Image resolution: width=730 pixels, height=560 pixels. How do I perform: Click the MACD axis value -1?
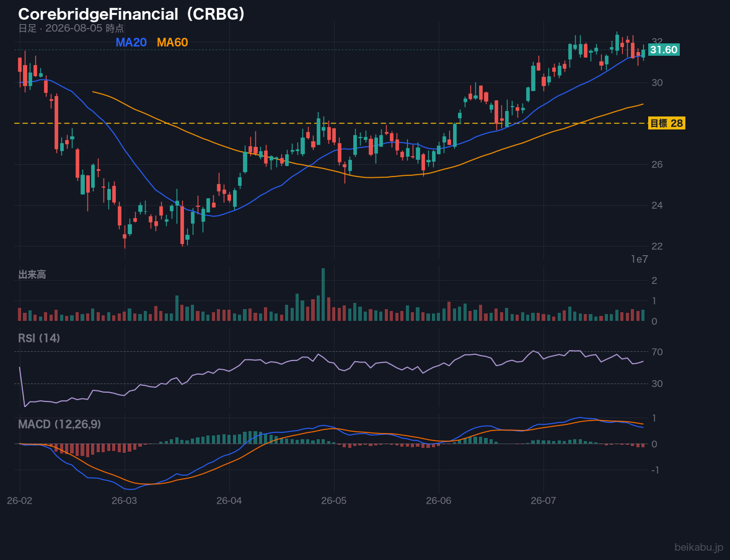click(x=654, y=470)
